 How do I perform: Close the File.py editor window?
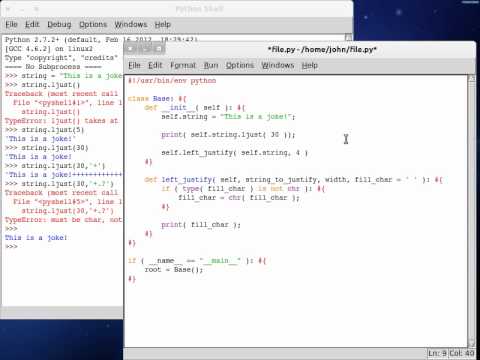[131, 49]
